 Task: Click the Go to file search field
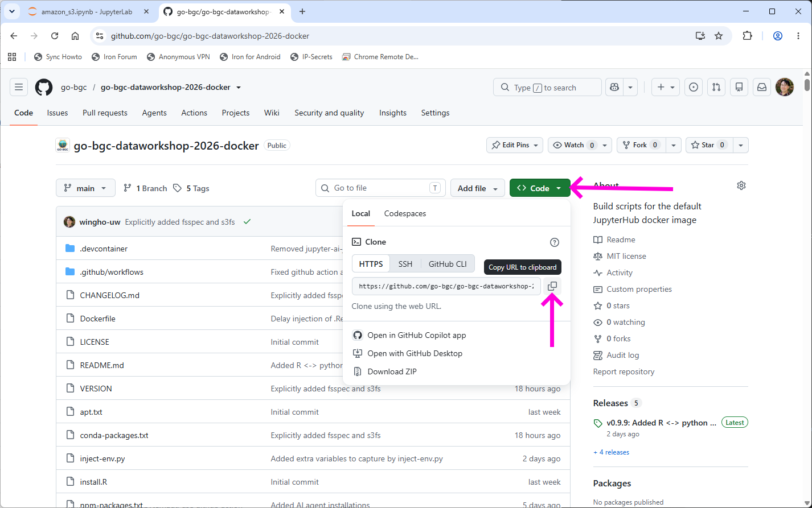pos(380,188)
